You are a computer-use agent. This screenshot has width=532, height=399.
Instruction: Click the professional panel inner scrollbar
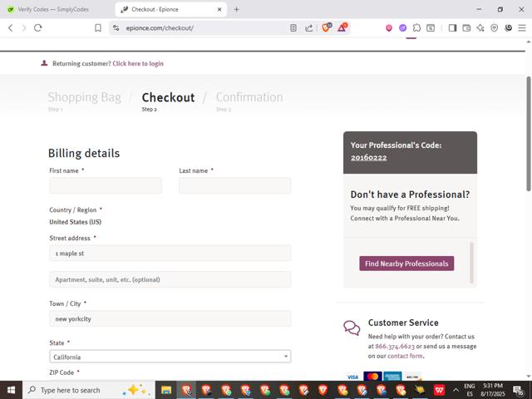(471, 263)
